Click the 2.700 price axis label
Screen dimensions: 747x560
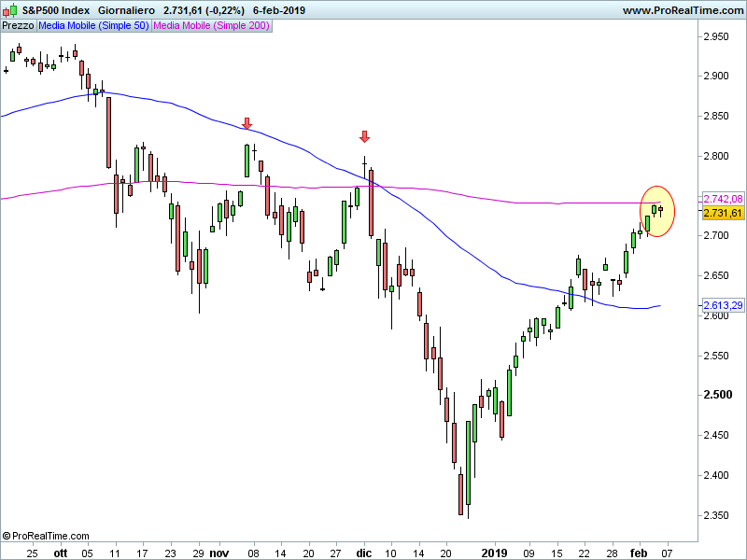click(x=716, y=236)
